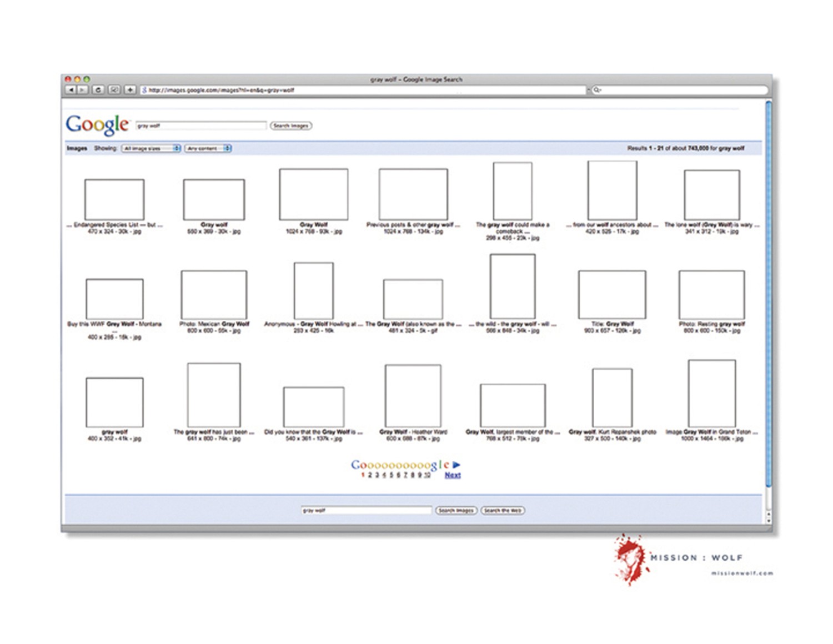Open the 'All image sizes' dropdown
Image resolution: width=833 pixels, height=644 pixels.
pos(151,148)
